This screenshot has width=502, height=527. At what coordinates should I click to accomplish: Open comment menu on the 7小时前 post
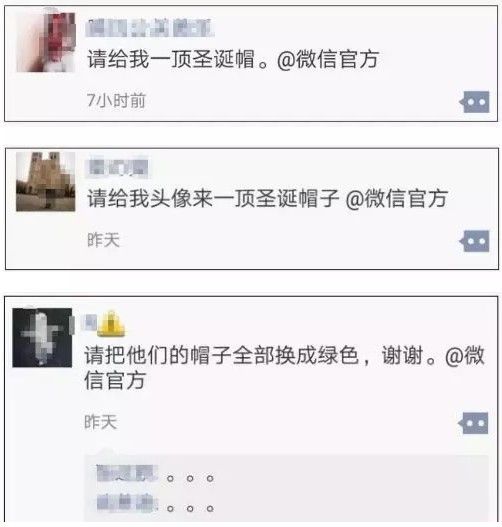[x=474, y=102]
